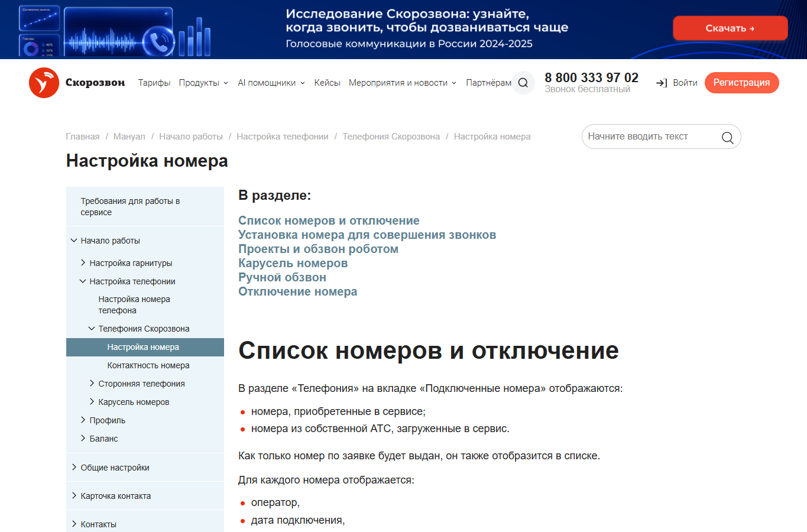
Task: Open the Войти login link
Action: point(685,83)
